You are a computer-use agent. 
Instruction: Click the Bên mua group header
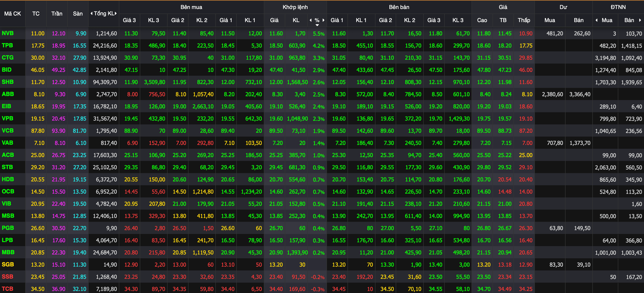(x=191, y=7)
